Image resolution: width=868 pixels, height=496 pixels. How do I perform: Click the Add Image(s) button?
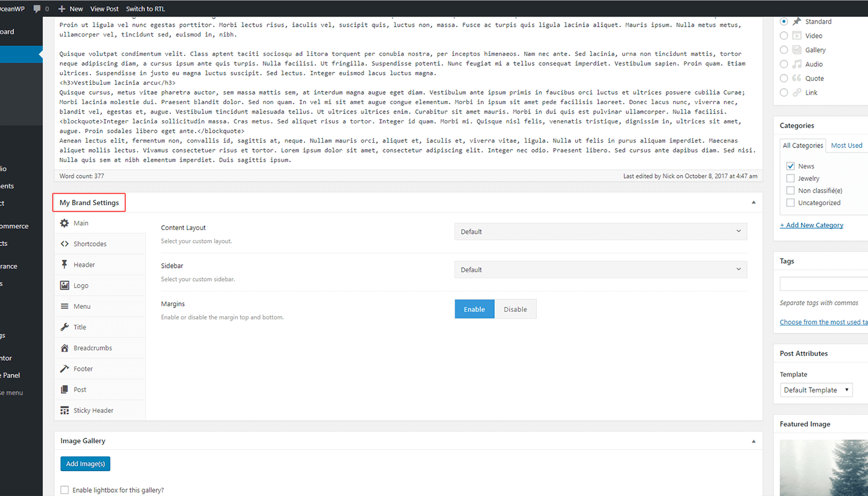(x=86, y=464)
